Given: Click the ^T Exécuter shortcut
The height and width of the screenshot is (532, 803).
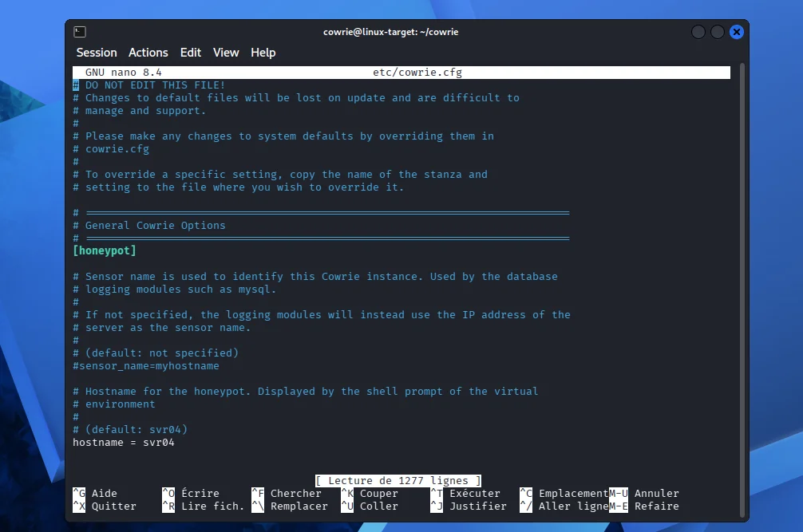Looking at the screenshot, I should pos(465,493).
